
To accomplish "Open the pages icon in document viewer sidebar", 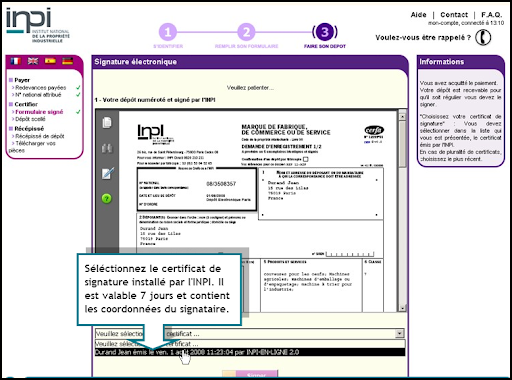I will tap(107, 123).
